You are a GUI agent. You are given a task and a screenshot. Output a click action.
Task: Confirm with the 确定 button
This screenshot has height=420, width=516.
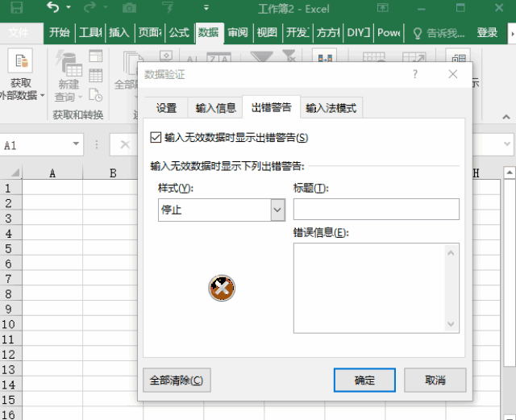(364, 380)
